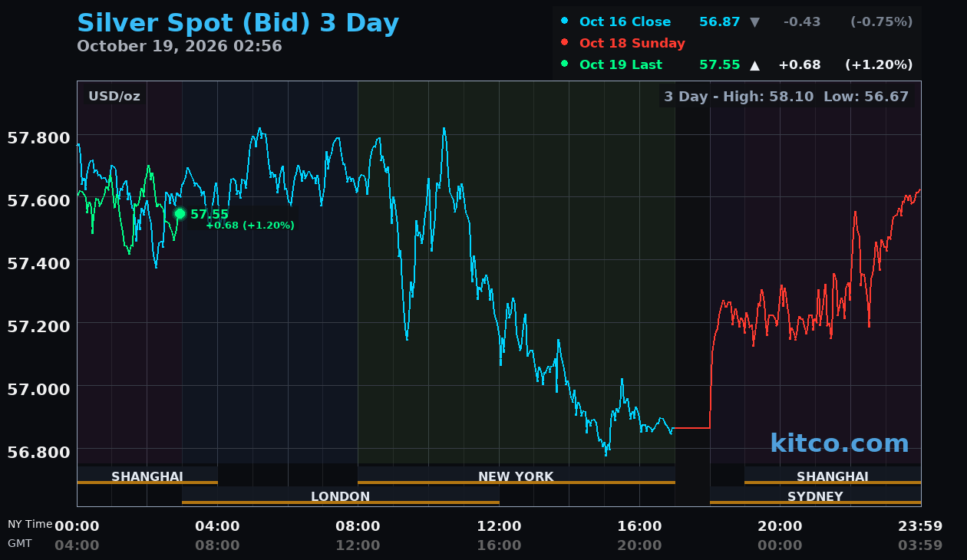Click the gray 00:00 GMT tick
Screen dimensions: 967x560
tap(780, 545)
